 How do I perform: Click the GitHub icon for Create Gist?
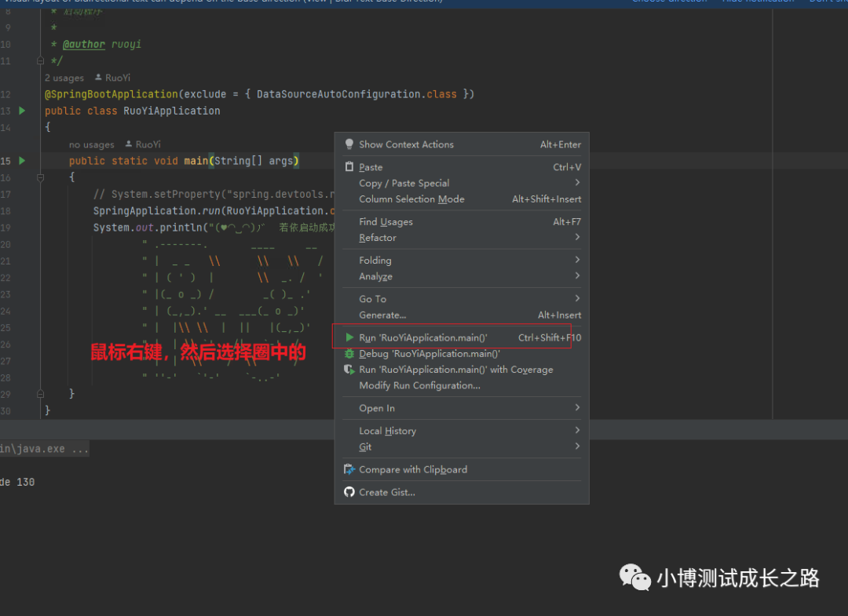[x=349, y=492]
